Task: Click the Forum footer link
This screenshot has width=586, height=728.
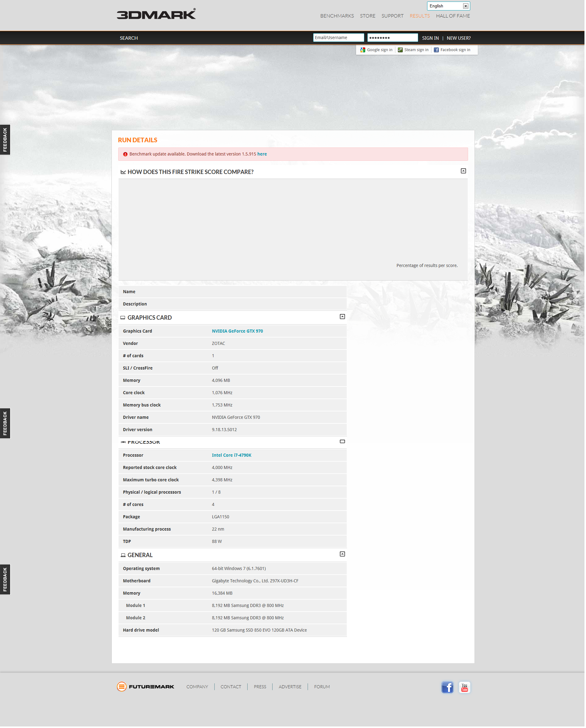Action: [x=322, y=687]
